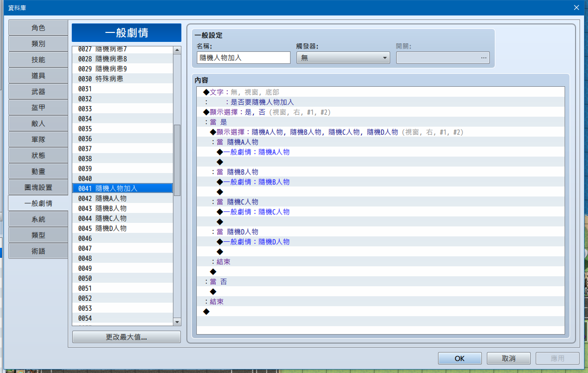Open the 系統 tab
588x373 pixels.
pyautogui.click(x=38, y=219)
